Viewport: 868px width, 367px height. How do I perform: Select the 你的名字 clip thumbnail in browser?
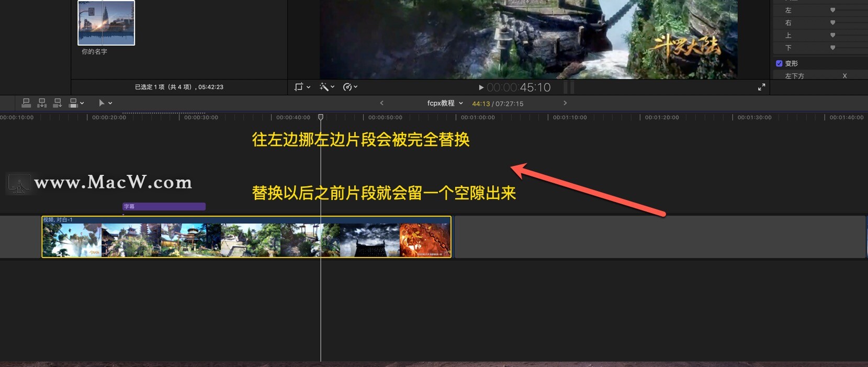click(x=106, y=23)
